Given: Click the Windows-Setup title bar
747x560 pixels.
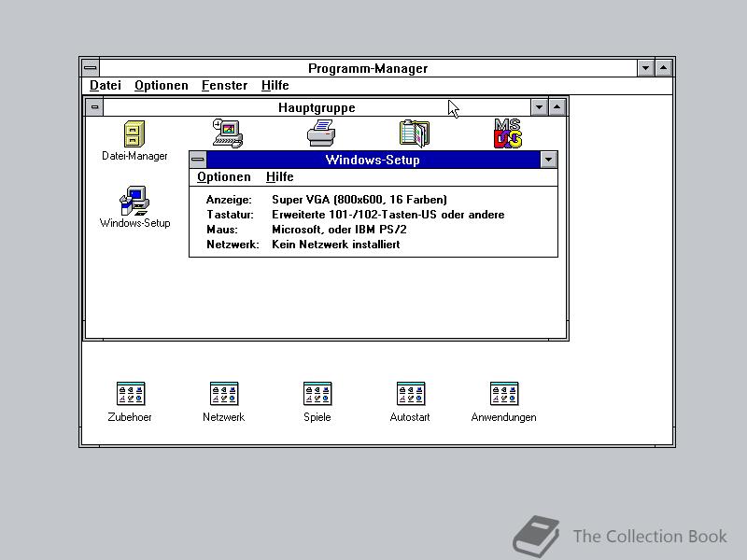Looking at the screenshot, I should [x=373, y=160].
